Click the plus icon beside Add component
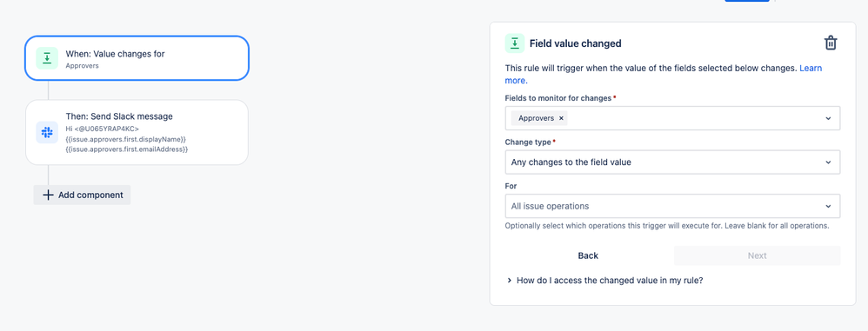 tap(48, 195)
